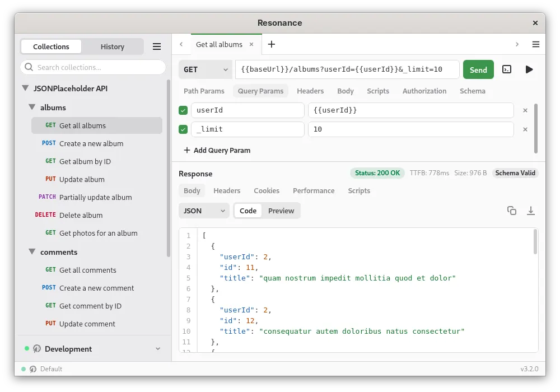This screenshot has height=392, width=560.
Task: Remove the _limit query param row
Action: (x=525, y=129)
